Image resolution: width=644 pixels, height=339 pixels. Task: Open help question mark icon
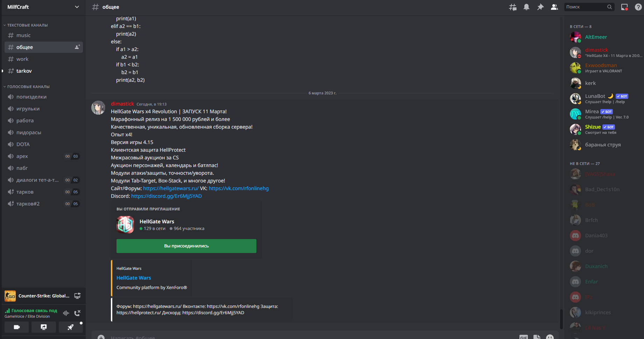(638, 7)
